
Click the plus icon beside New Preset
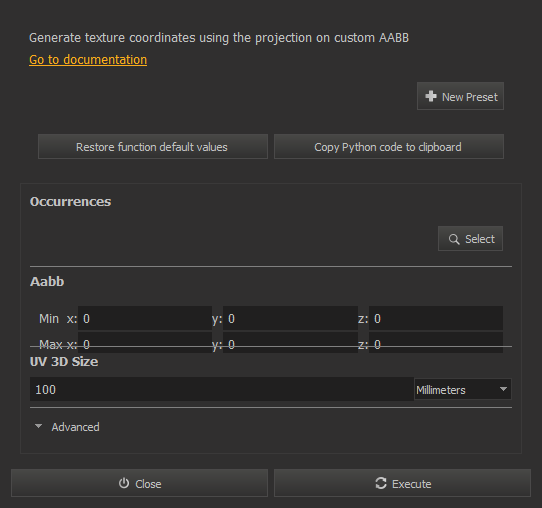point(431,96)
